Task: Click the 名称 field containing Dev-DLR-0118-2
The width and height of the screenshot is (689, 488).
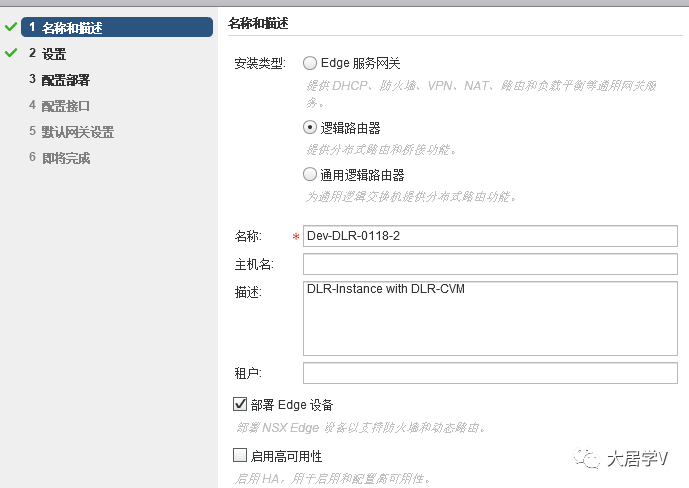Action: point(490,236)
